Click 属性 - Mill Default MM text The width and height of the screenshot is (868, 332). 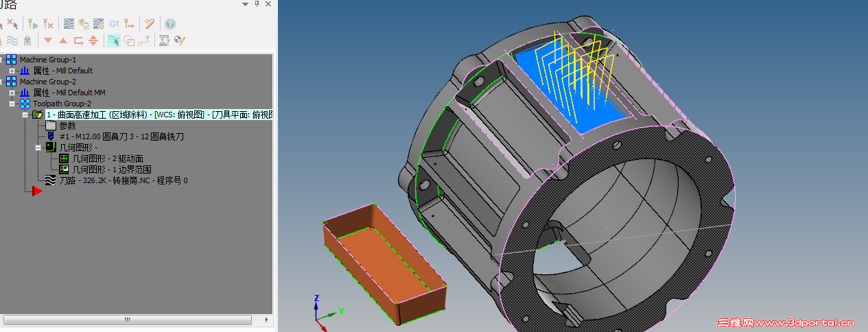point(69,93)
